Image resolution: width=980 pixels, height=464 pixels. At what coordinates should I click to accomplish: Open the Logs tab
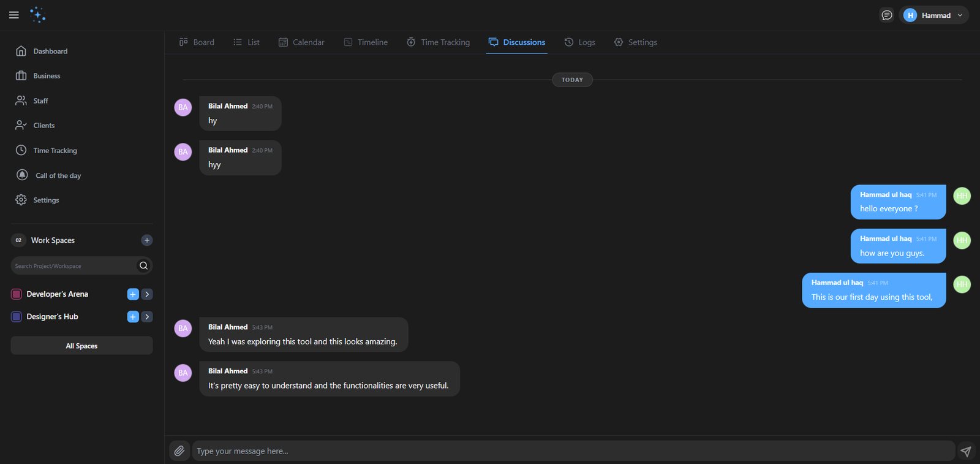579,42
